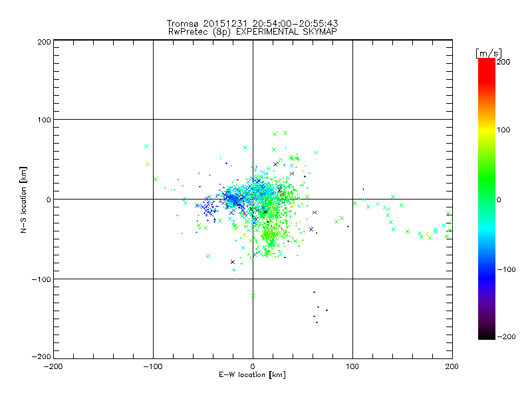Click the black X marker near -80 km N-S
Image resolution: width=532 pixels, height=399 pixels.
tap(233, 262)
